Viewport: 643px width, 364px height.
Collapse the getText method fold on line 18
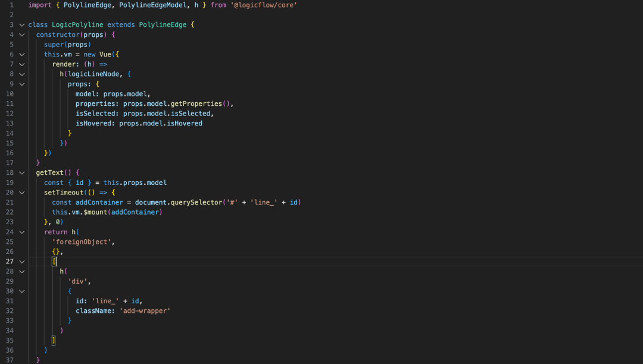(x=22, y=173)
